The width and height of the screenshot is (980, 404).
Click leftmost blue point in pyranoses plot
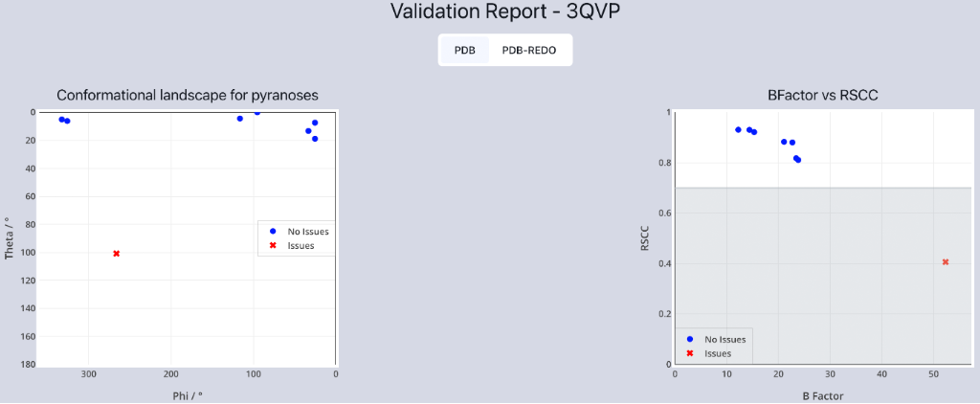[61, 120]
